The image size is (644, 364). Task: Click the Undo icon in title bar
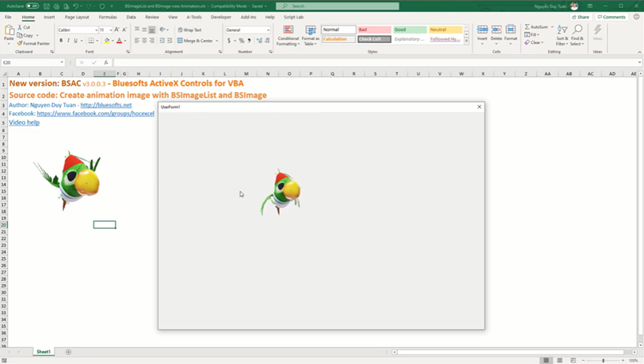tap(76, 6)
